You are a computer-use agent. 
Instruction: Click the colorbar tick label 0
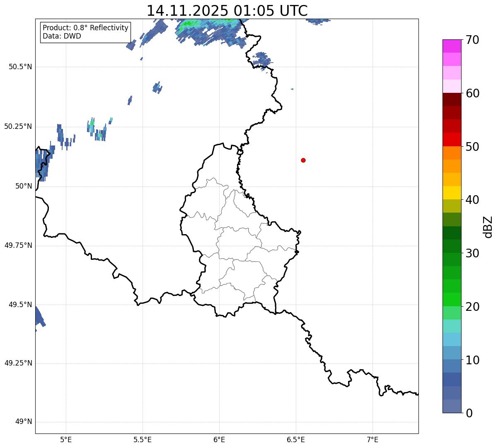(469, 413)
